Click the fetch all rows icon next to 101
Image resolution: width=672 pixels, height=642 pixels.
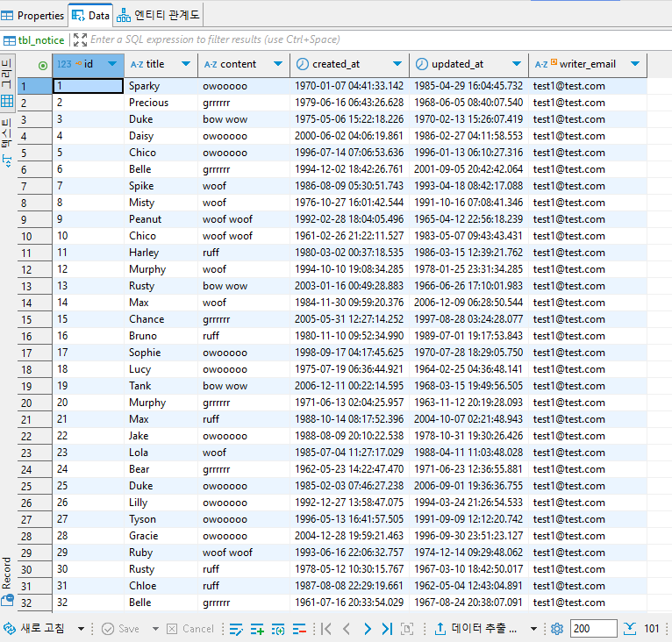point(630,629)
